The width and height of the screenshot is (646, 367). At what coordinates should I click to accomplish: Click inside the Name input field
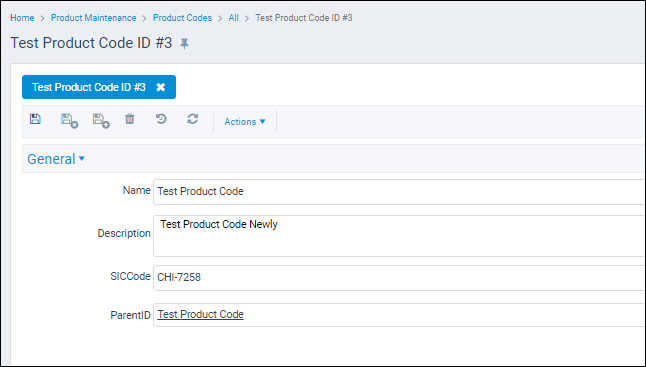(399, 192)
